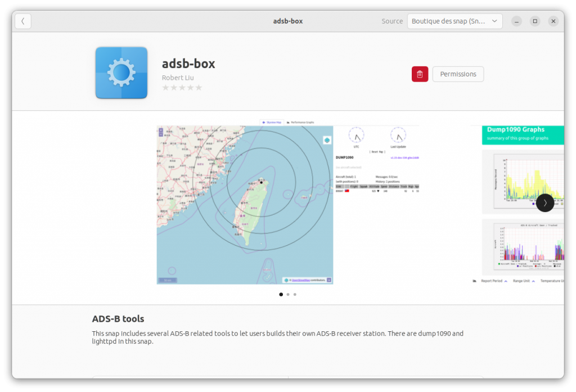Click the snap description paragraph
The width and height of the screenshot is (576, 392).
click(278, 337)
